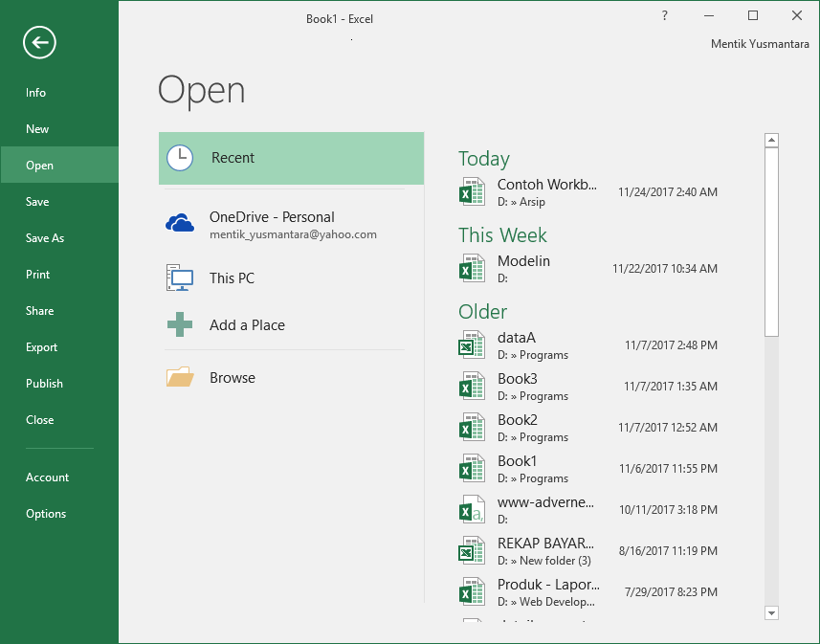Click the recent list scrollbar thumb
This screenshot has height=644, width=820.
click(x=771, y=242)
